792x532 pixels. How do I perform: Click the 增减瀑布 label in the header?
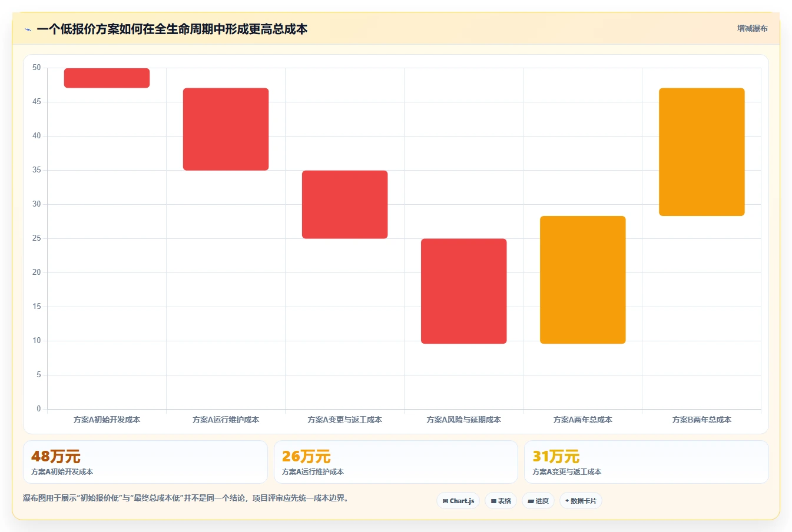pyautogui.click(x=752, y=28)
